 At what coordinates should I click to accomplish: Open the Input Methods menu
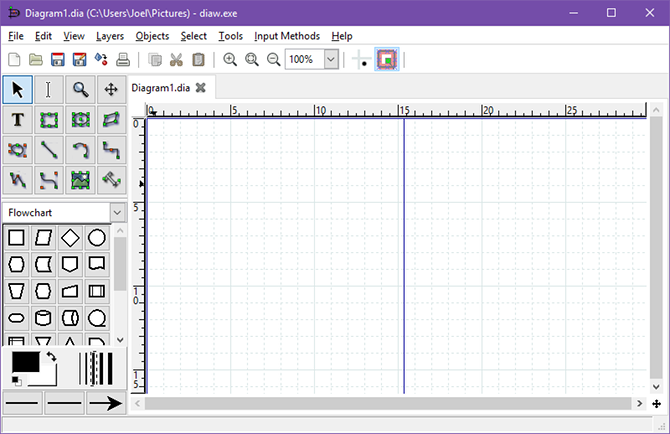click(287, 36)
